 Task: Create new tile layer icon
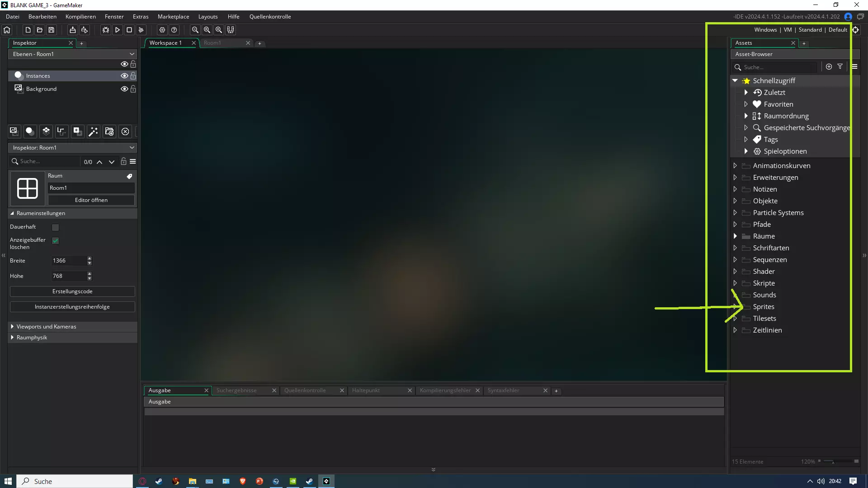pyautogui.click(x=46, y=131)
